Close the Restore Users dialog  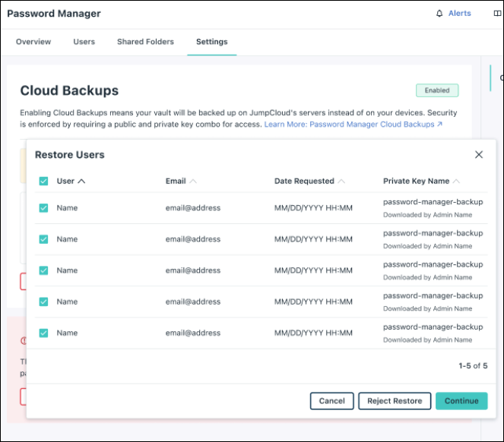pyautogui.click(x=479, y=154)
